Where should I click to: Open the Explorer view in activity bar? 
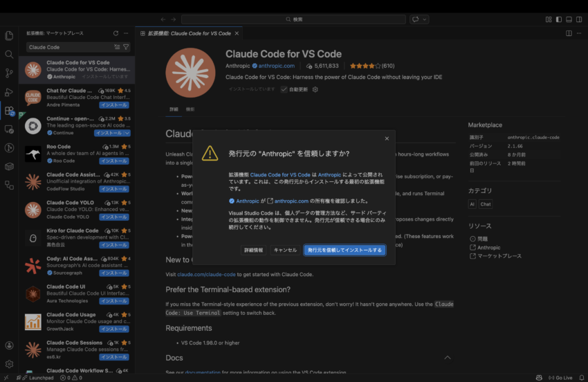[x=9, y=35]
